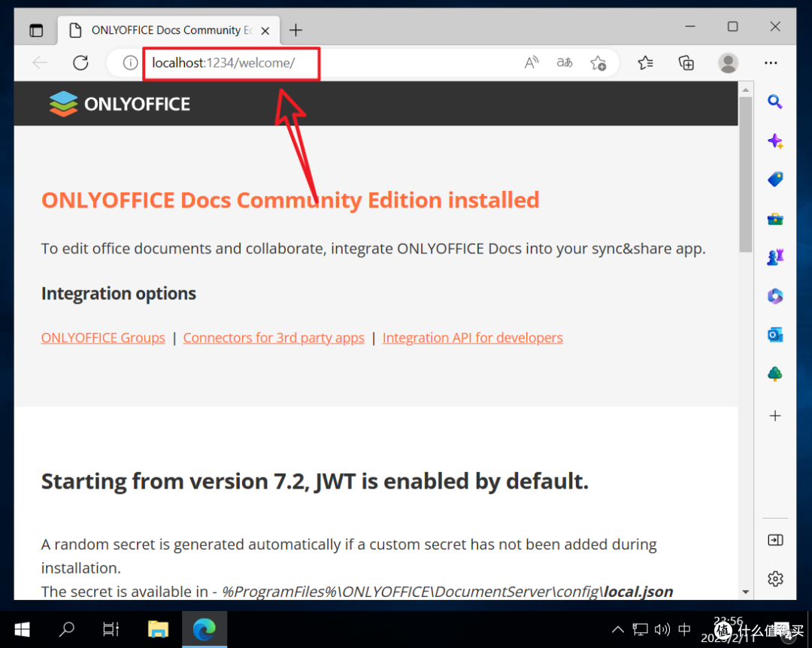Image resolution: width=812 pixels, height=648 pixels.
Task: Open the browser profile avatar
Action: tap(728, 63)
